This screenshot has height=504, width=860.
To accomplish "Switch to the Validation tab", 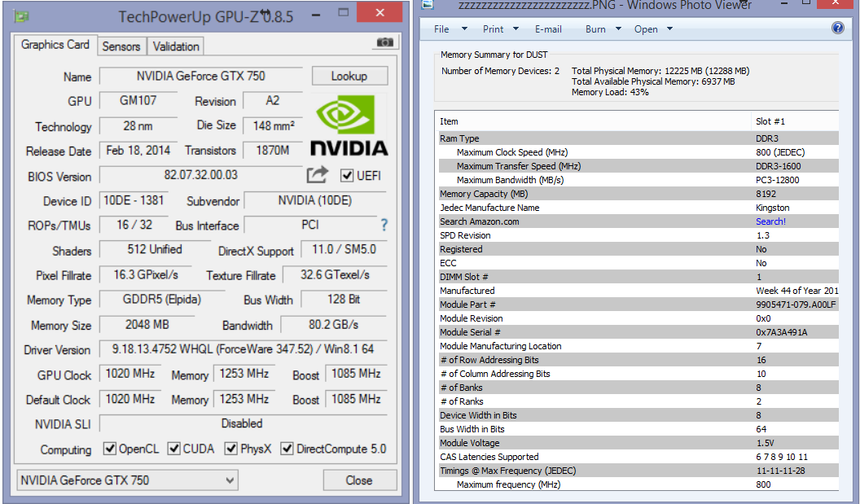I will pyautogui.click(x=176, y=46).
